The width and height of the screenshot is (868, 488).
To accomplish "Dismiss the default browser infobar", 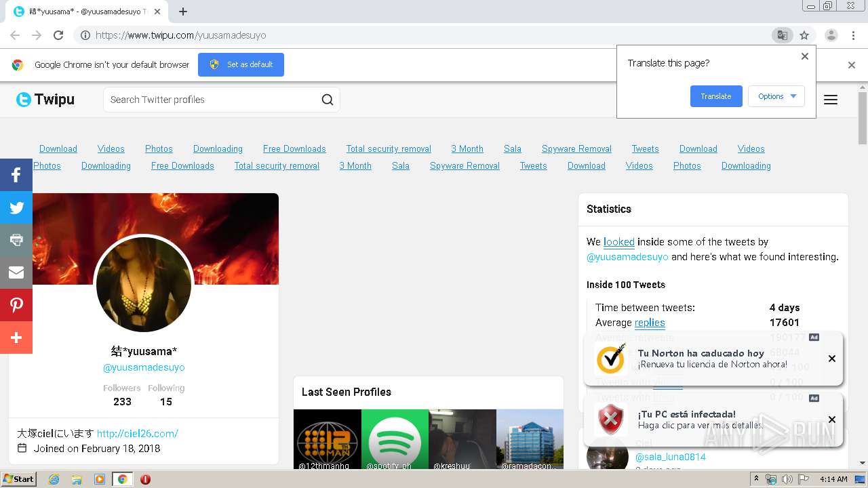I will tap(852, 65).
